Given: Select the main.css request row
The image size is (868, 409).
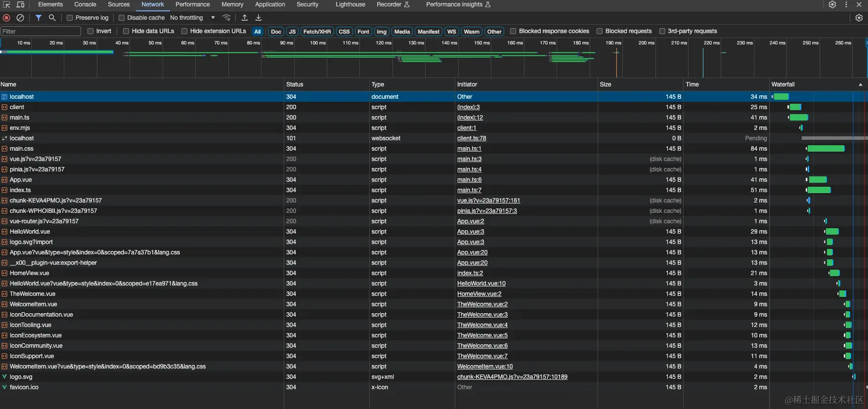Looking at the screenshot, I should (x=434, y=149).
